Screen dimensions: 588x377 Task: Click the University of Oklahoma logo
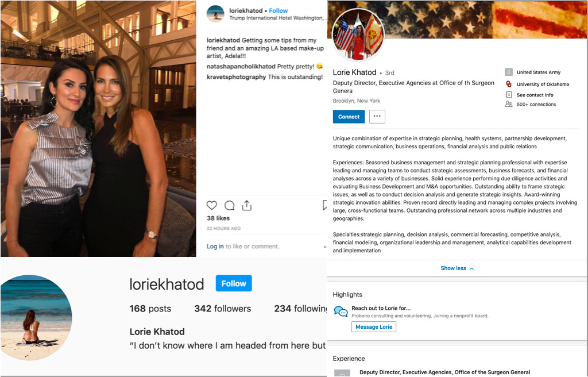pyautogui.click(x=509, y=84)
